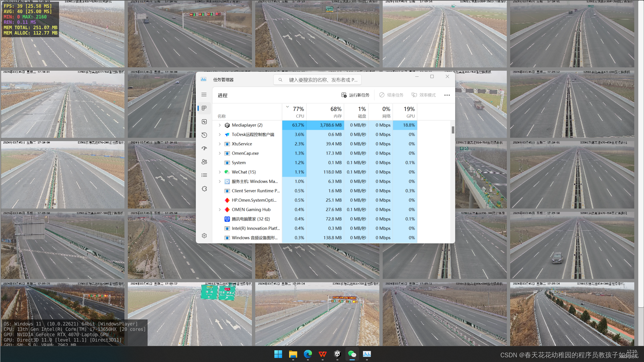Click Run new task button
This screenshot has width=644, height=362.
point(356,95)
